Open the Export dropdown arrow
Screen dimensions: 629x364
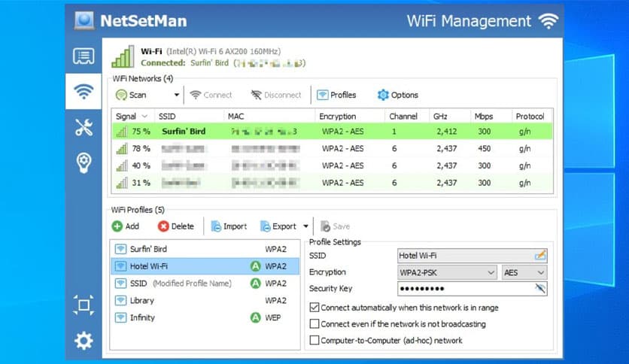(x=305, y=226)
